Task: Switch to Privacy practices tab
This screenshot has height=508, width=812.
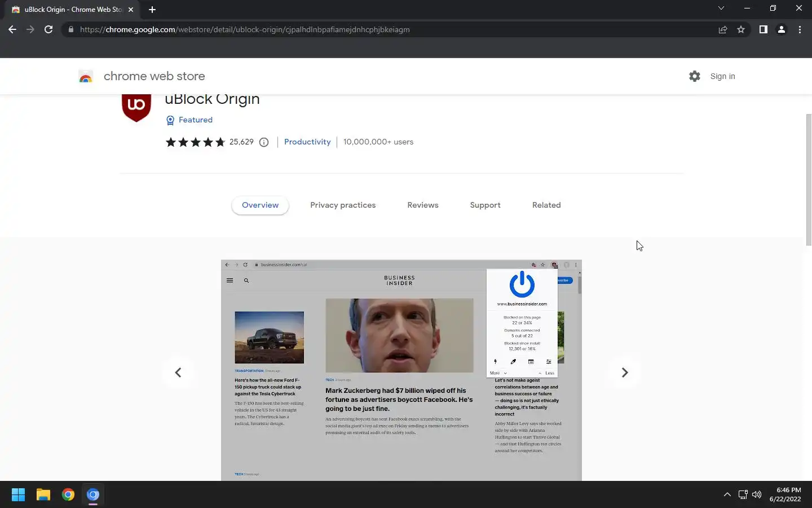Action: [x=343, y=205]
